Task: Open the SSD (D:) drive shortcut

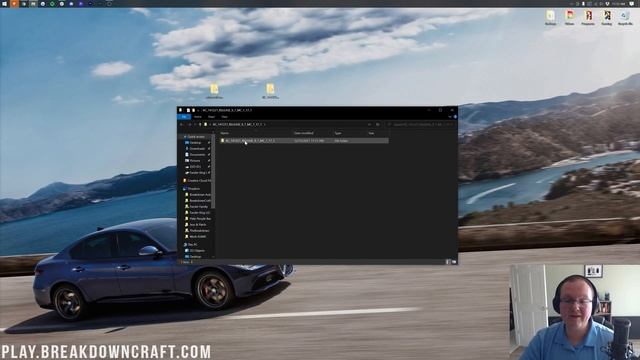Action: pyautogui.click(x=195, y=167)
